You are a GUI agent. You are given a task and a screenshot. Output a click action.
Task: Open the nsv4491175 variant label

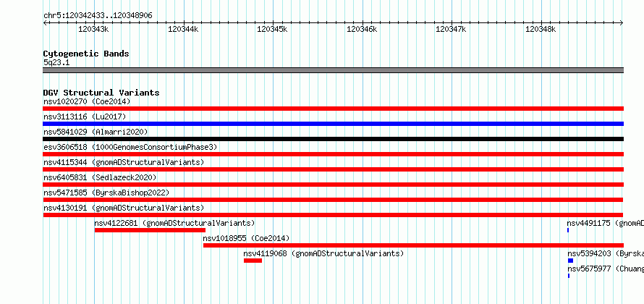pos(606,223)
